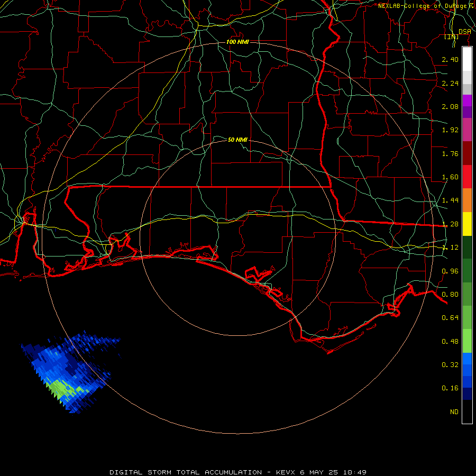Click the 1.92 legend value
The image size is (476, 476).
pyautogui.click(x=450, y=130)
